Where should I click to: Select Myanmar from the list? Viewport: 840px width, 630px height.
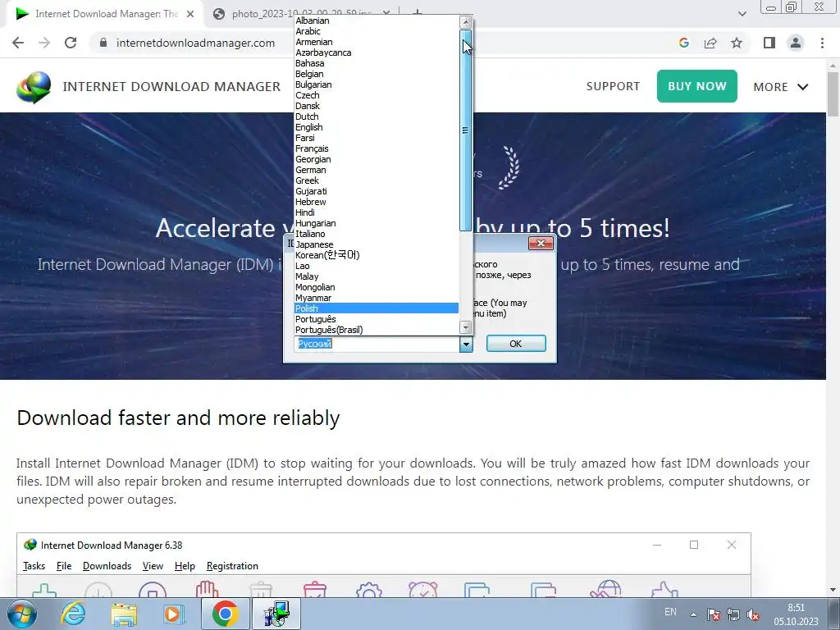pyautogui.click(x=376, y=298)
